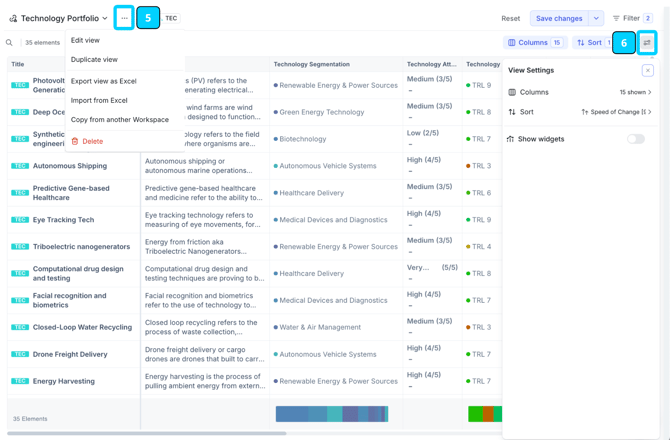
Task: Expand Columns 15 shown in View Settings
Action: tap(635, 92)
